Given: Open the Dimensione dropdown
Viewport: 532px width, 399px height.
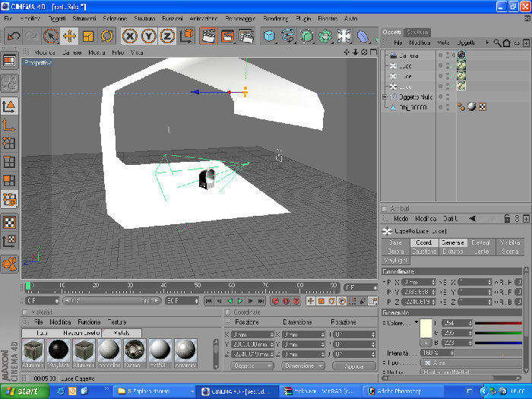Looking at the screenshot, I should [303, 366].
